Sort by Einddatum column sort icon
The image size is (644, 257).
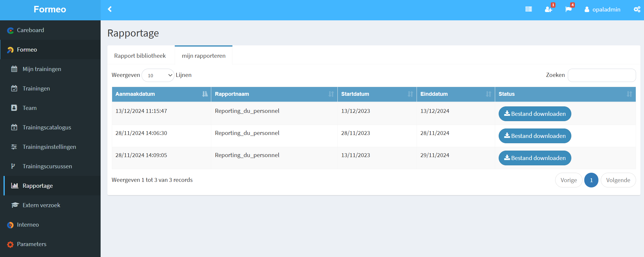(489, 94)
